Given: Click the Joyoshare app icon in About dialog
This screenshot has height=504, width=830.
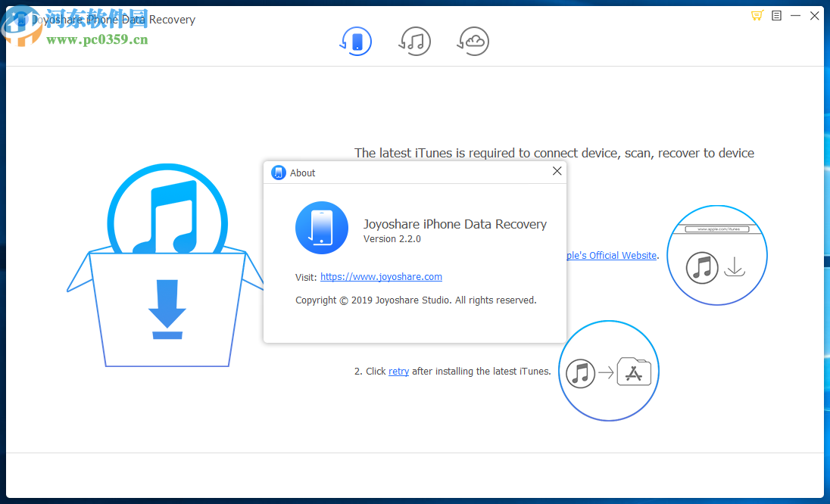Looking at the screenshot, I should [321, 227].
